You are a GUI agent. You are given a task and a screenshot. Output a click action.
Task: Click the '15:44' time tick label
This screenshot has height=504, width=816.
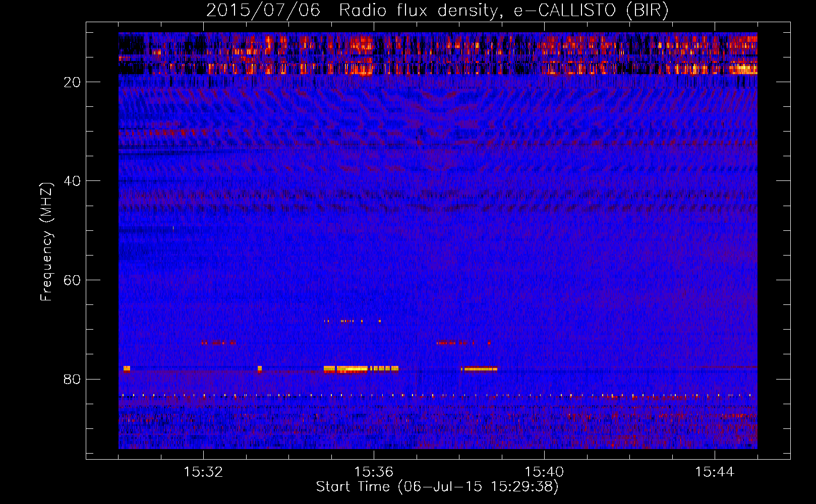click(x=714, y=472)
